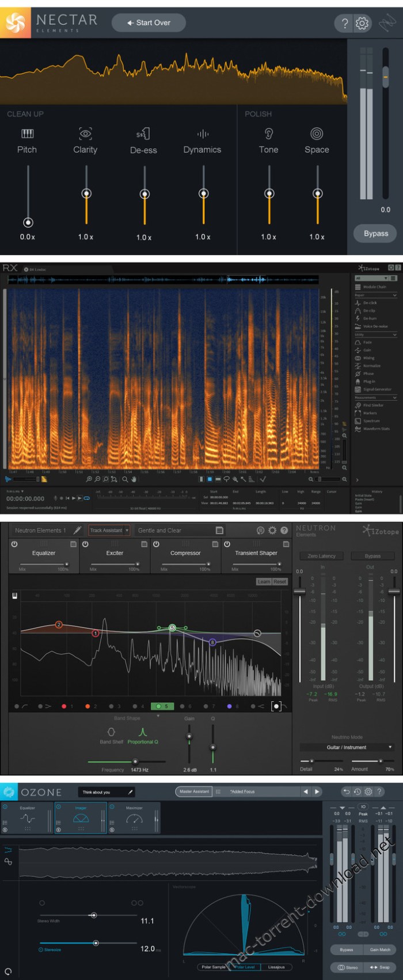This screenshot has width=403, height=980.
Task: Toggle Equalizer module power in Neutron
Action: pos(14,544)
